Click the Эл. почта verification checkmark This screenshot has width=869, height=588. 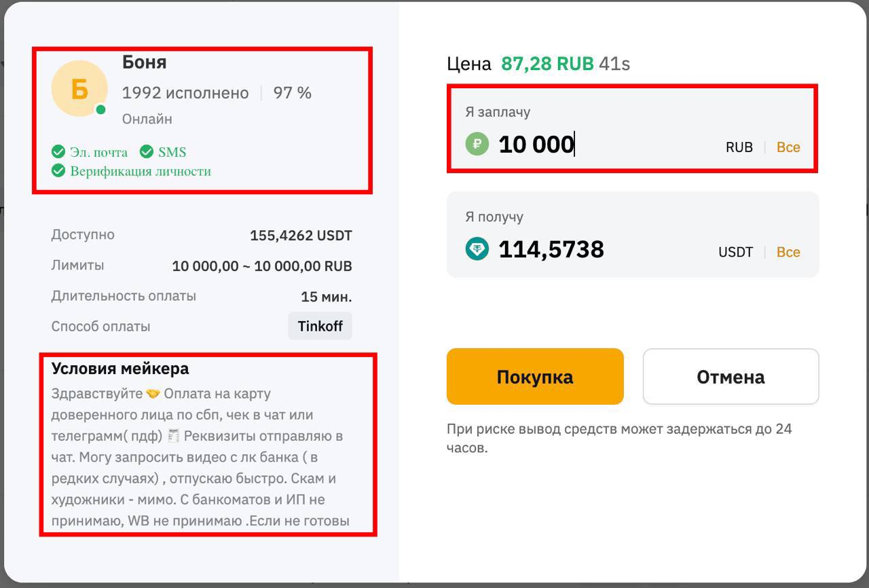pos(58,151)
